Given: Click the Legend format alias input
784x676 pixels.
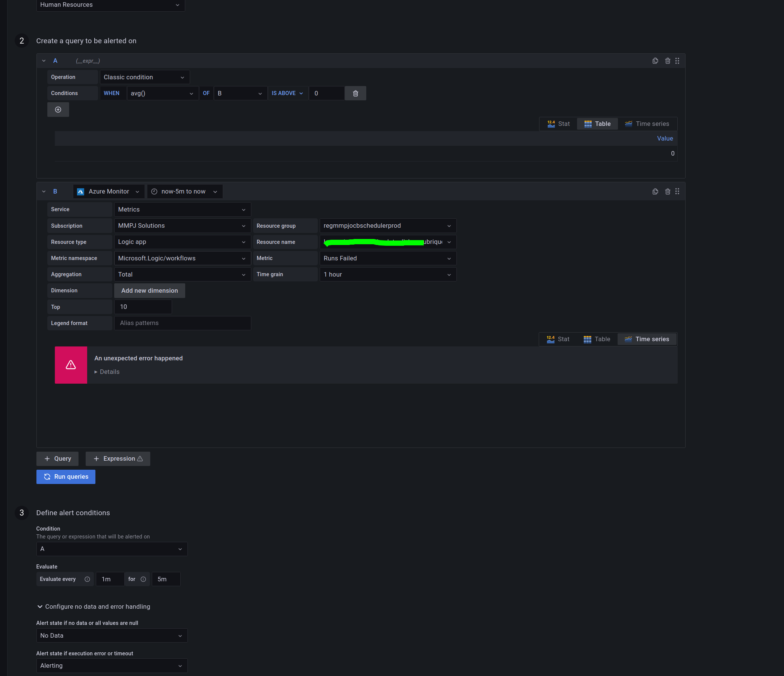Looking at the screenshot, I should pos(182,323).
